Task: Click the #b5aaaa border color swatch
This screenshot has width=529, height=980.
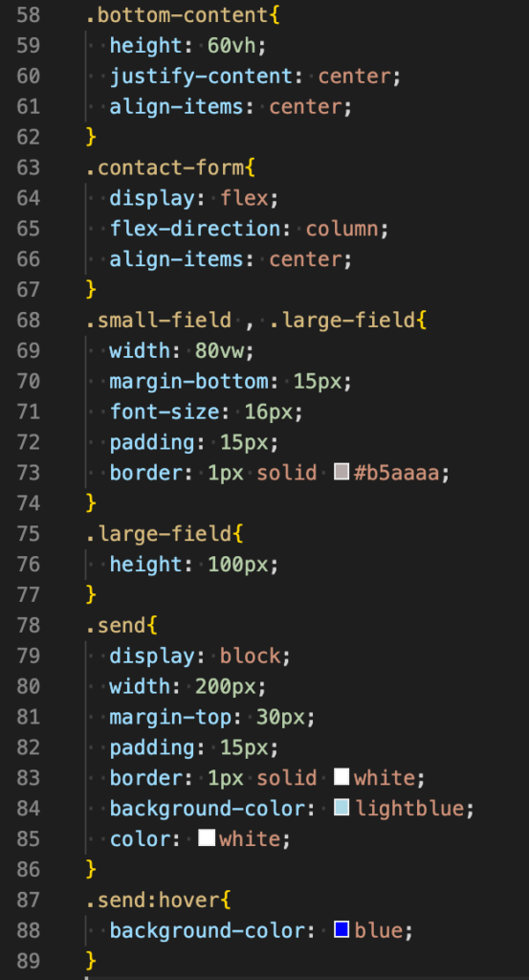Action: coord(341,472)
